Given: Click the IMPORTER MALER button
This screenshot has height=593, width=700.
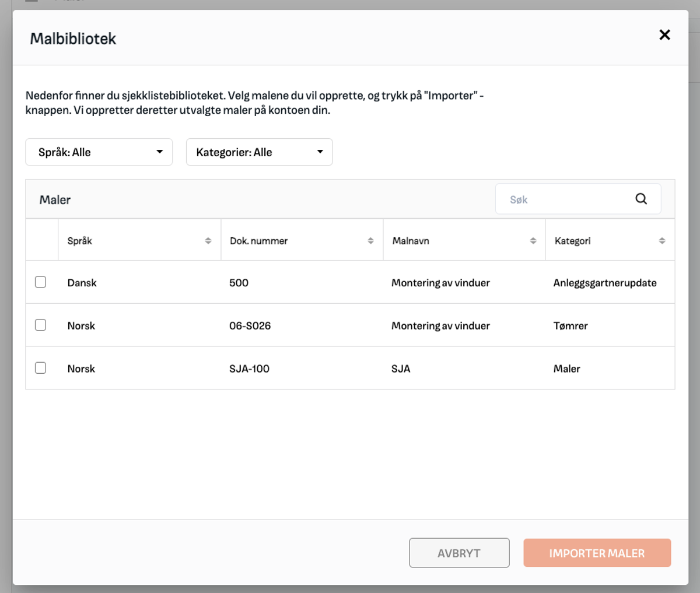Looking at the screenshot, I should click(597, 552).
